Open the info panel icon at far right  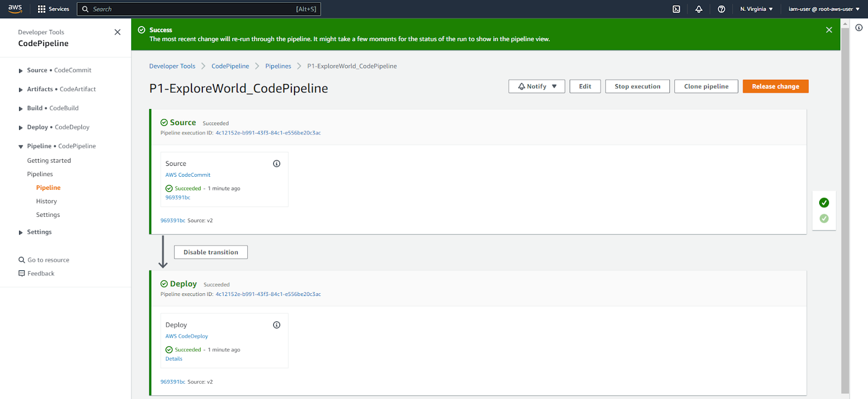tap(859, 28)
